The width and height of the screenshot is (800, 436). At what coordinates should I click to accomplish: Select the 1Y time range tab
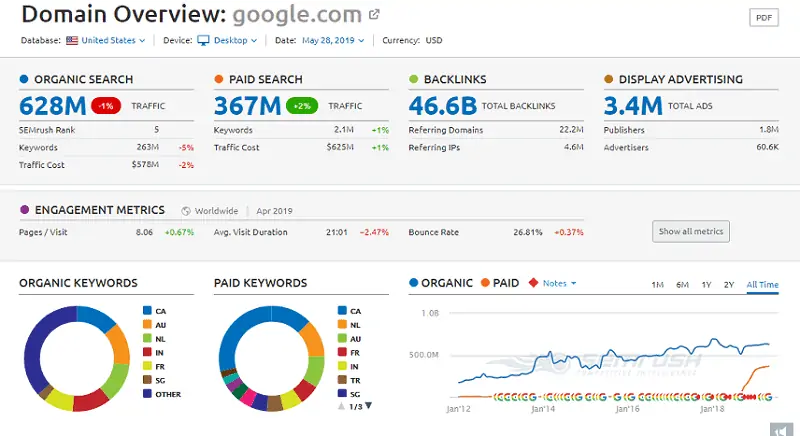706,285
